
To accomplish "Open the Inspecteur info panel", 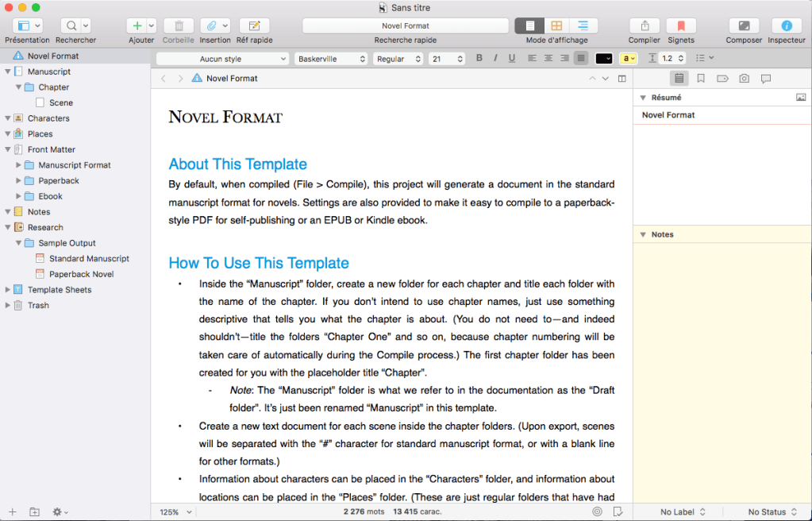I will tap(786, 26).
